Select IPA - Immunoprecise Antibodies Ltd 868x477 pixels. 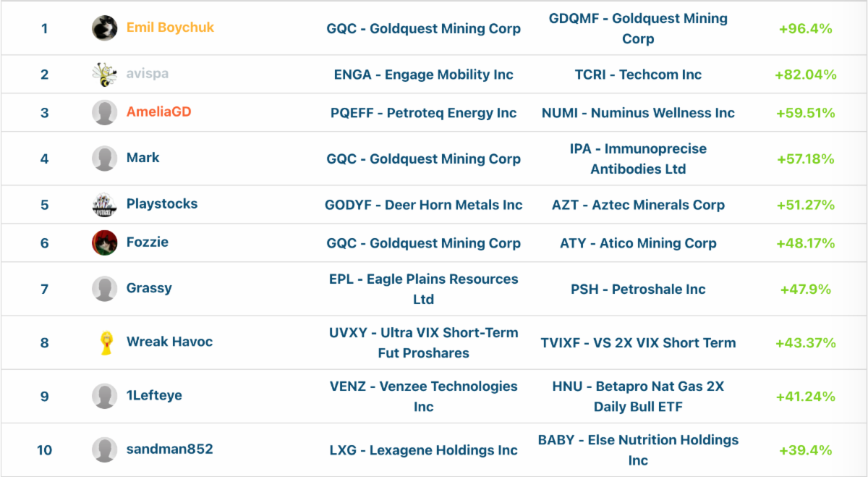tap(638, 159)
